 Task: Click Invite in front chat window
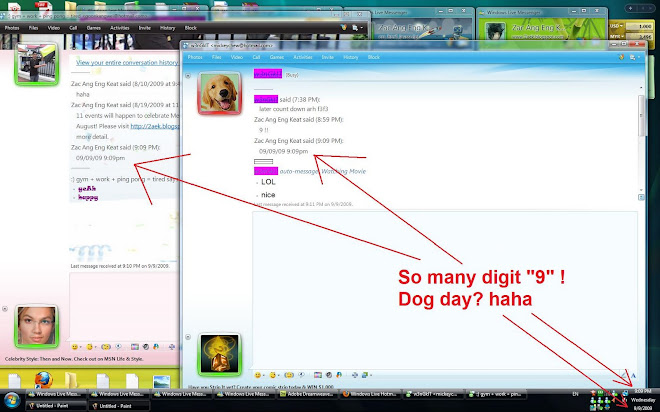point(327,57)
